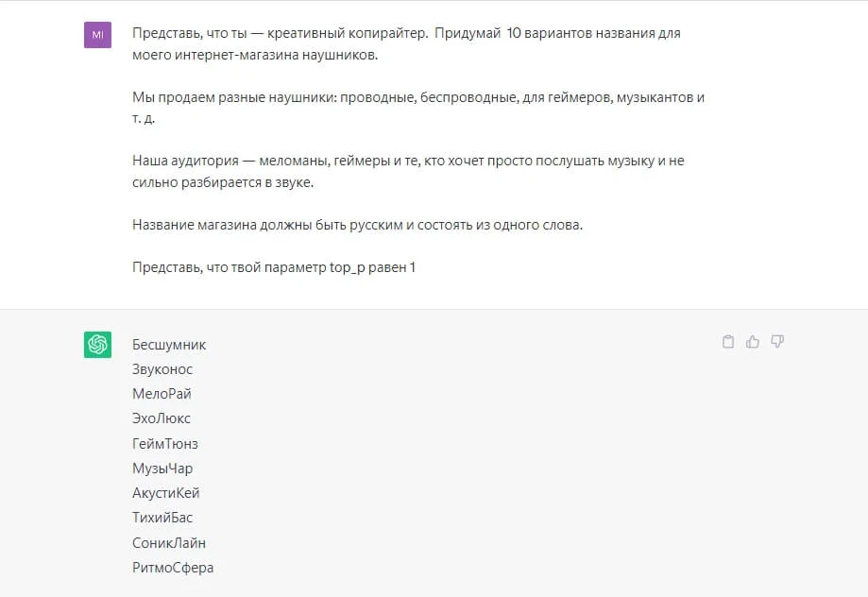
Task: Click the thumbs down icon
Action: click(777, 342)
